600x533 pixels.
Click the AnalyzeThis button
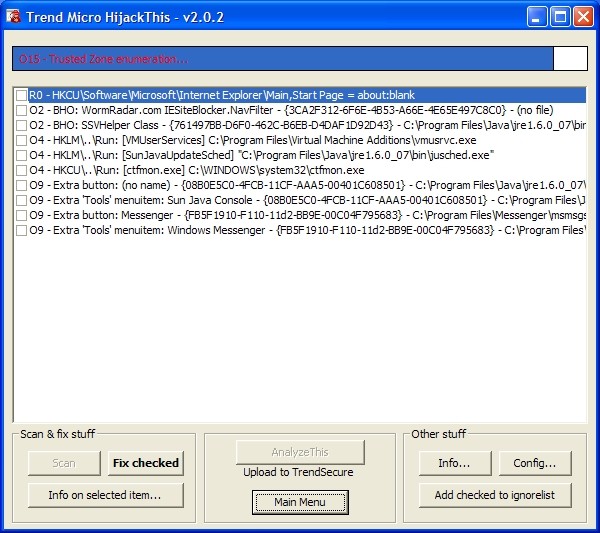click(x=300, y=452)
